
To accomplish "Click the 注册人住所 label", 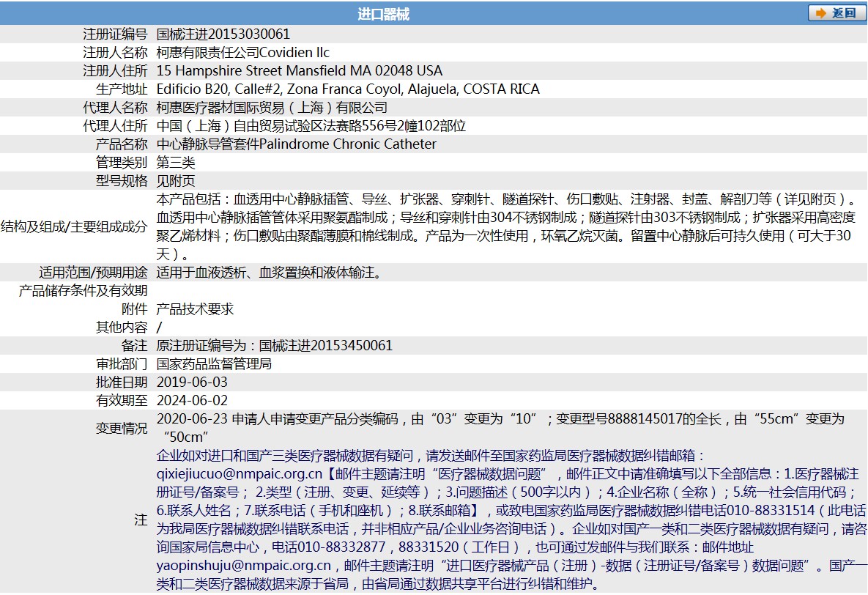I will pos(115,71).
